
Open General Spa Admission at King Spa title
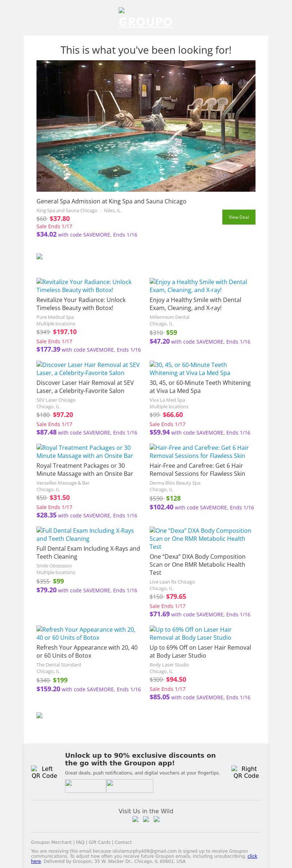[x=111, y=201]
